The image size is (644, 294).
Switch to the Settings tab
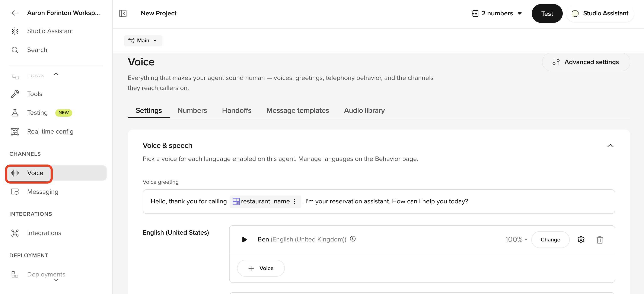[x=149, y=110]
